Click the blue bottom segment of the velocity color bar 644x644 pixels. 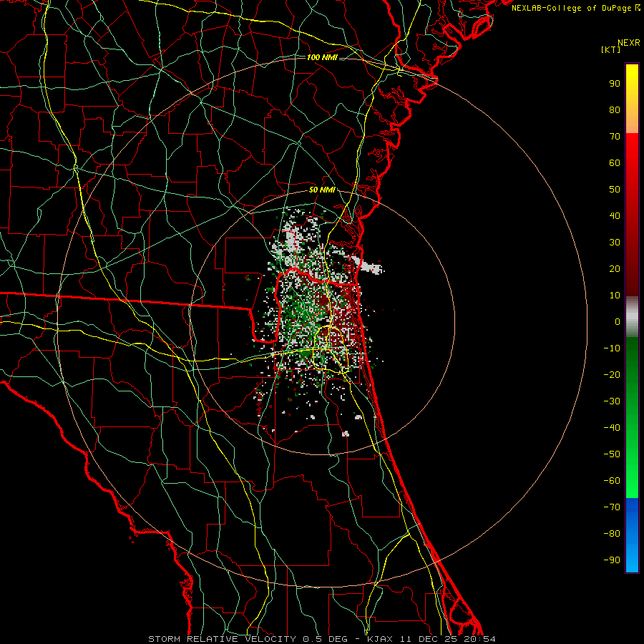(632, 535)
